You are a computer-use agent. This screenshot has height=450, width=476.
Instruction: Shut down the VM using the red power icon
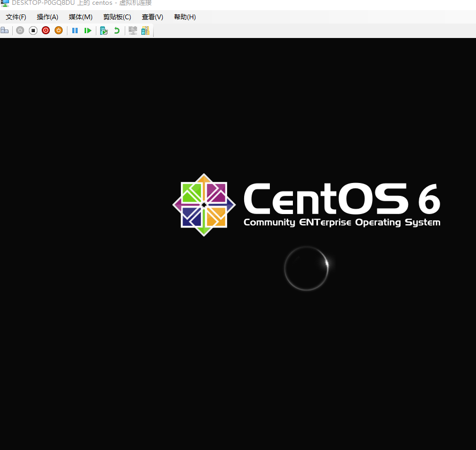pyautogui.click(x=46, y=30)
